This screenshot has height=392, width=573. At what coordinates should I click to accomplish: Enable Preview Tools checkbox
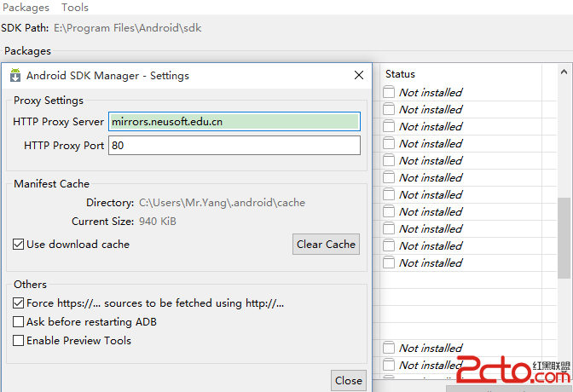pos(19,341)
